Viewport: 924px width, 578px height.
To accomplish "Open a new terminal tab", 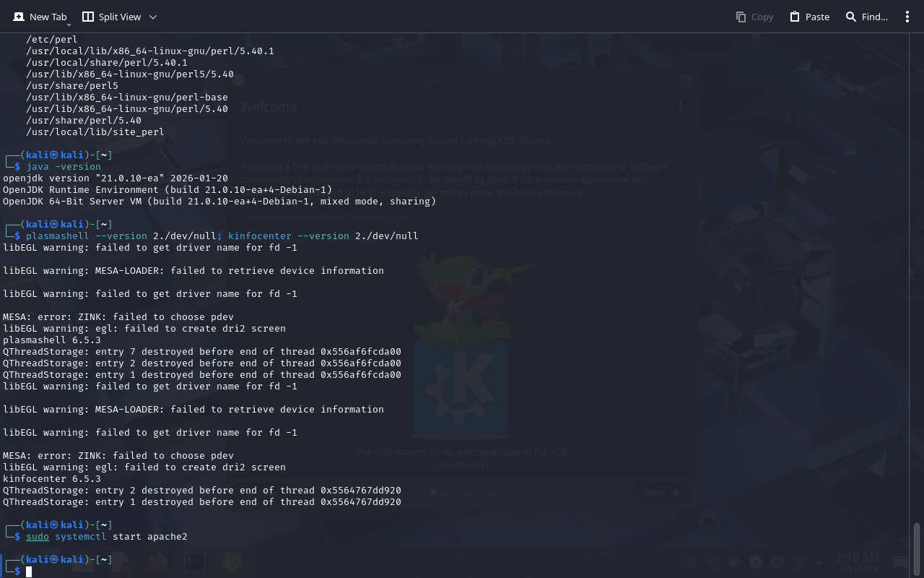I will [40, 17].
